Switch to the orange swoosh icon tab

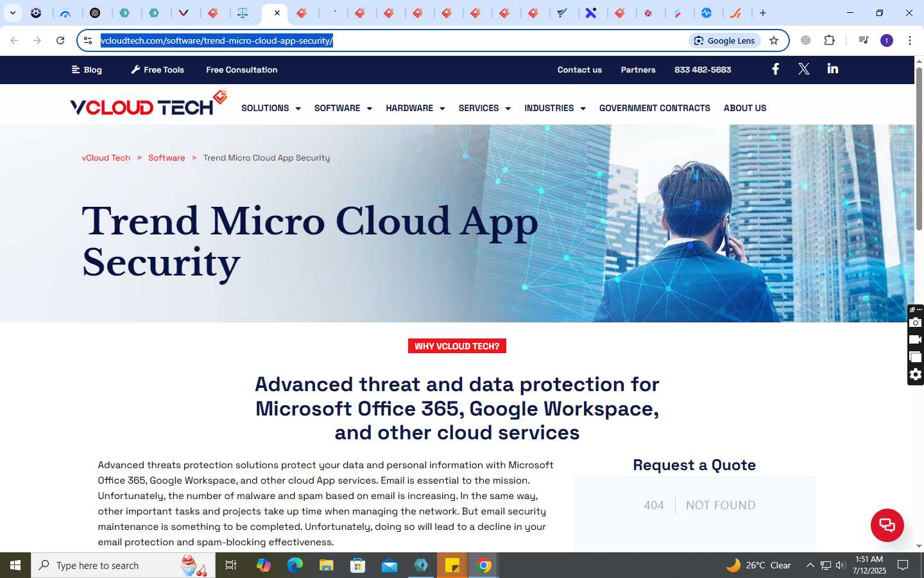(x=735, y=13)
